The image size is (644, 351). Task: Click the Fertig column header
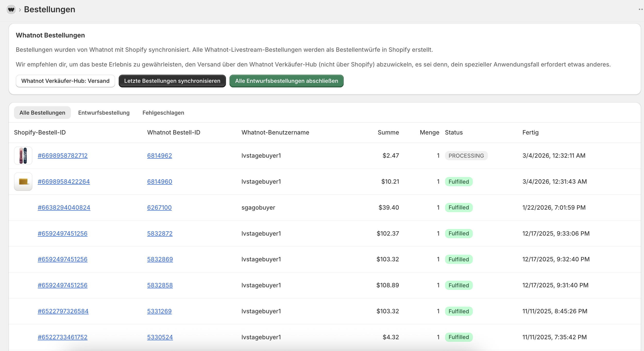point(530,132)
